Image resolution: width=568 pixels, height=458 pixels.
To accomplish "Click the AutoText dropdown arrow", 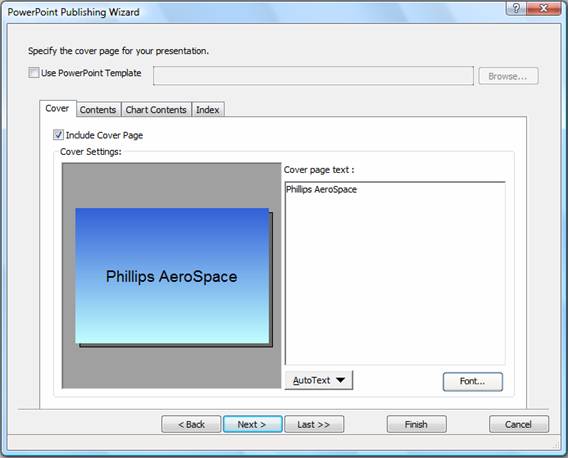I will click(x=340, y=380).
